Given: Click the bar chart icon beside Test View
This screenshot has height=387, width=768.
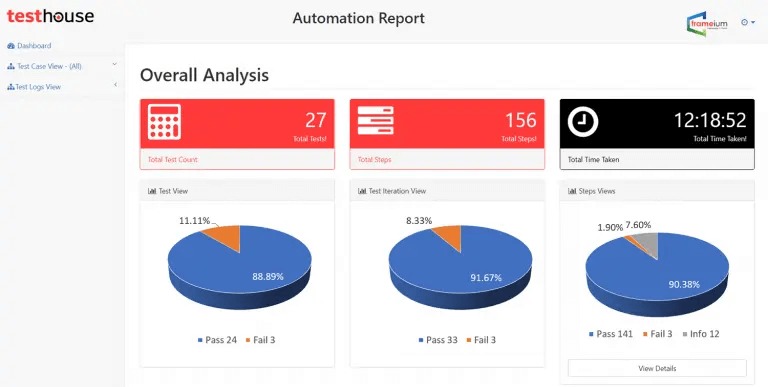Looking at the screenshot, I should (x=152, y=191).
